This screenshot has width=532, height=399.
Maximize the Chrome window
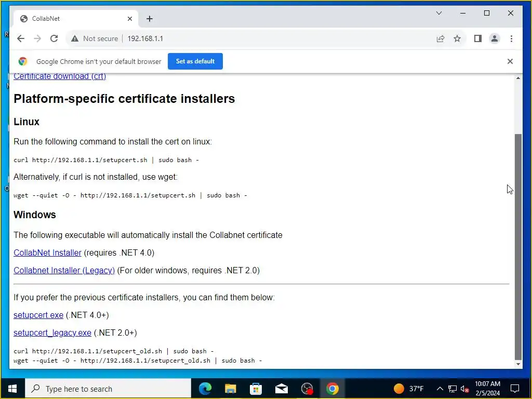pos(486,13)
